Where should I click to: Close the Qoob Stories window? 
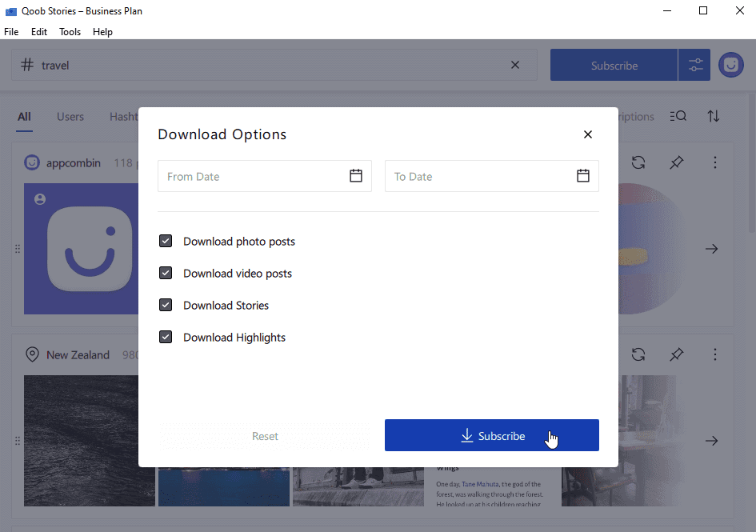740,10
